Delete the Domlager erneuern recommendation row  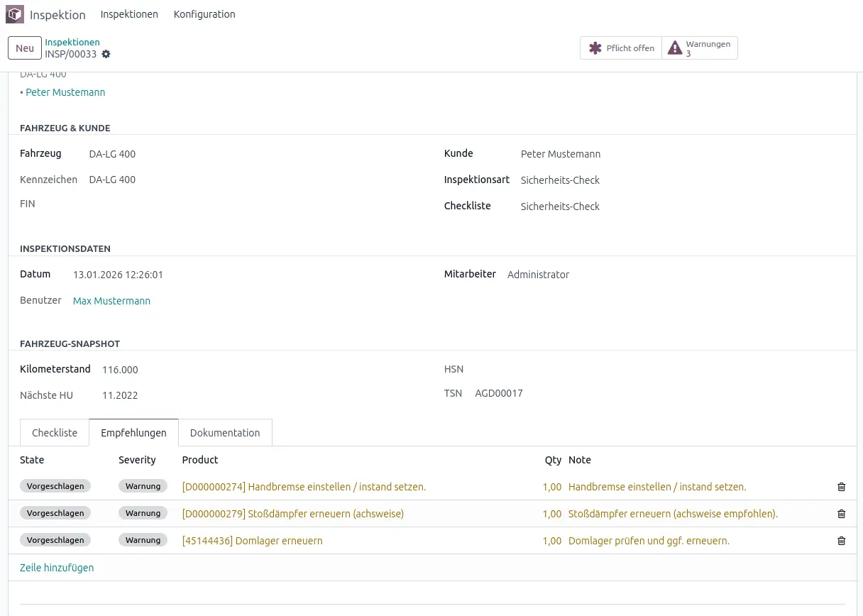[841, 541]
